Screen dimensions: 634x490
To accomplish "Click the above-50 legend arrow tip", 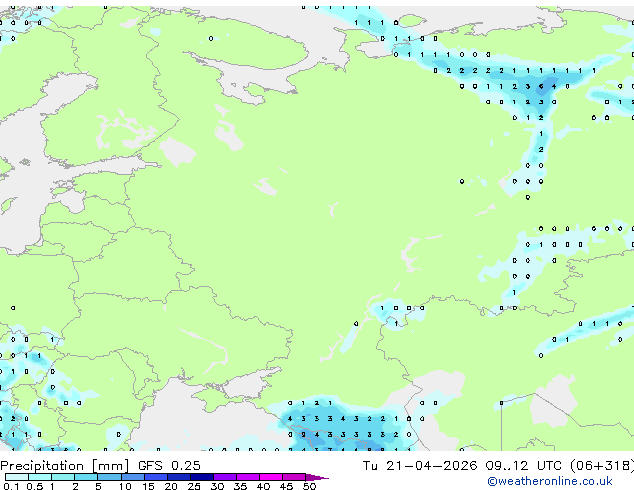I will pyautogui.click(x=317, y=478).
